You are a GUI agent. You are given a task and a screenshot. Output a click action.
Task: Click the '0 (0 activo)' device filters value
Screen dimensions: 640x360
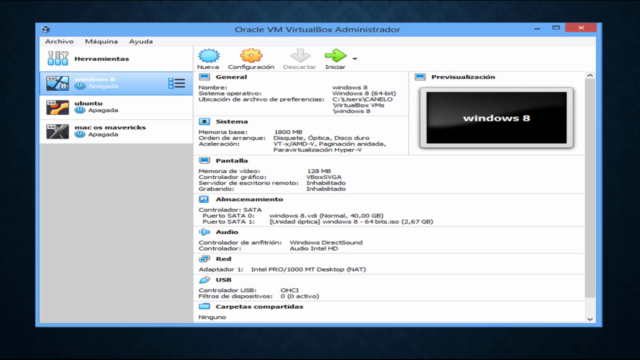click(x=300, y=296)
